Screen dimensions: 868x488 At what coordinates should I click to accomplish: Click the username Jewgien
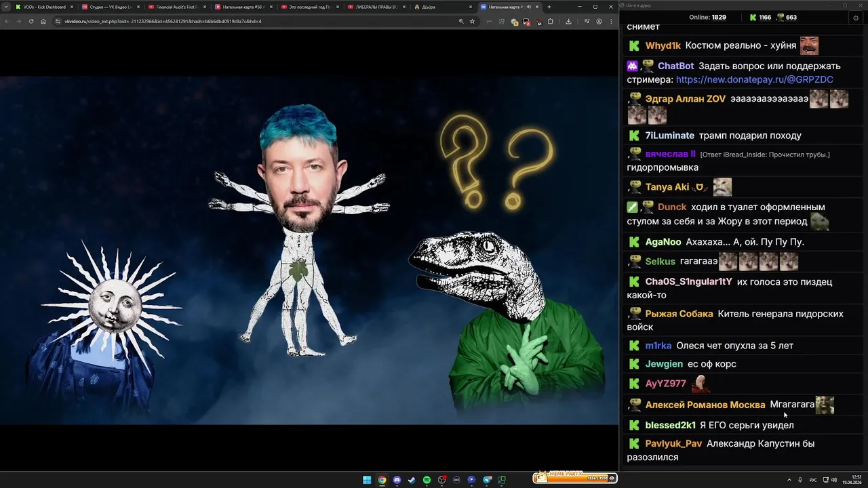[x=664, y=364]
